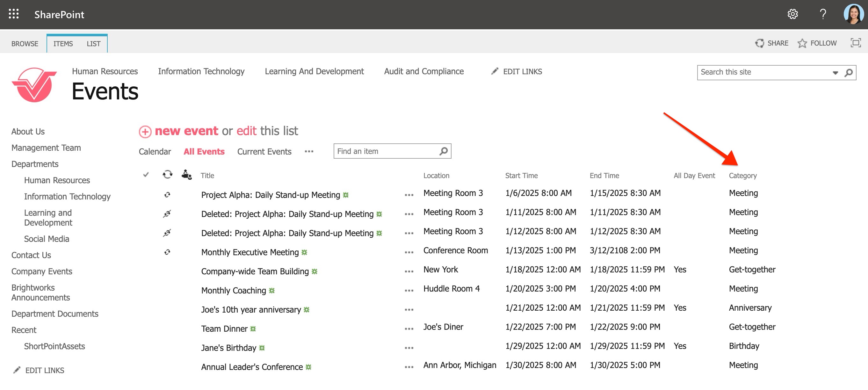Viewport: 868px width, 390px height.
Task: Open more views ellipsis next to Current Events
Action: click(x=309, y=152)
